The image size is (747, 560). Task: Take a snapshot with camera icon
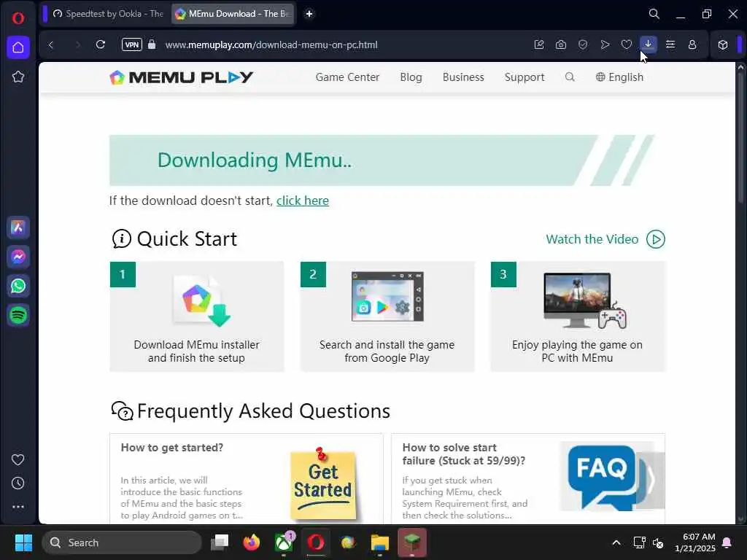pyautogui.click(x=561, y=44)
